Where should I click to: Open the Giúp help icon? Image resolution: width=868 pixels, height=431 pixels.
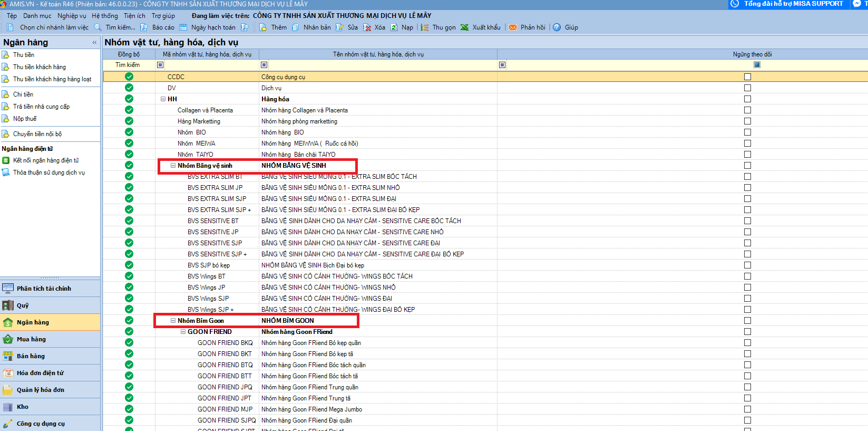557,27
